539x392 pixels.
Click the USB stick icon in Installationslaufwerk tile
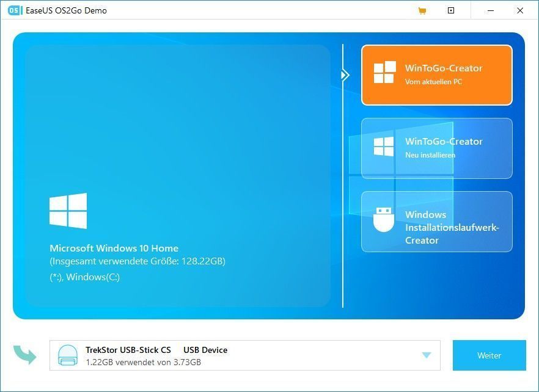[384, 220]
